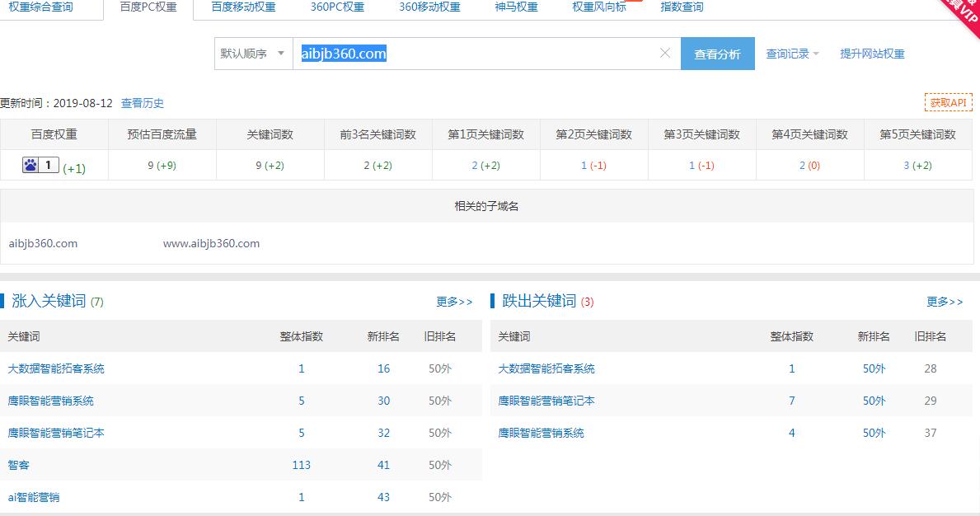Open keyword 大数据智能拓客系统 in 跌出 list

[546, 368]
